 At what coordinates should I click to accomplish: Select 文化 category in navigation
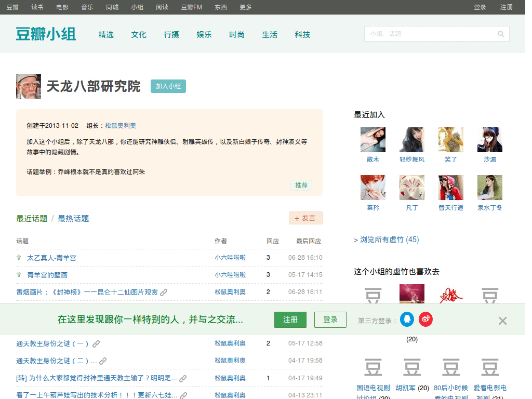tap(139, 35)
